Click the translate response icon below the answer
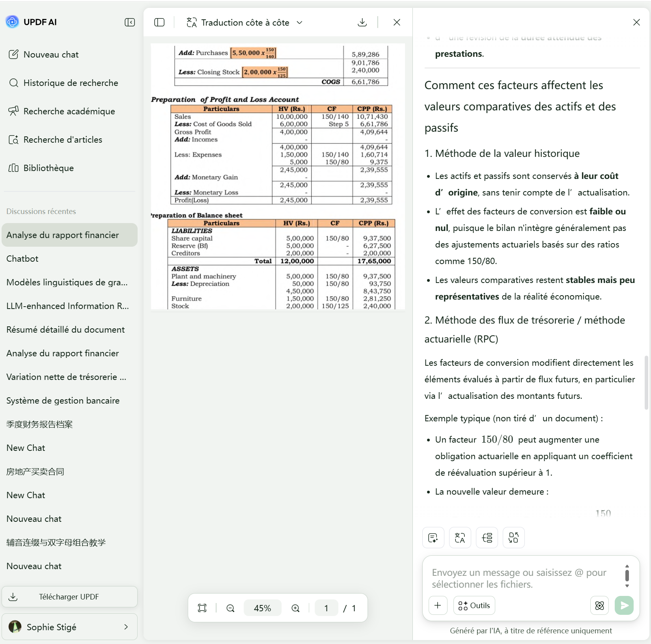Viewport: 651px width, 644px height. pos(459,538)
